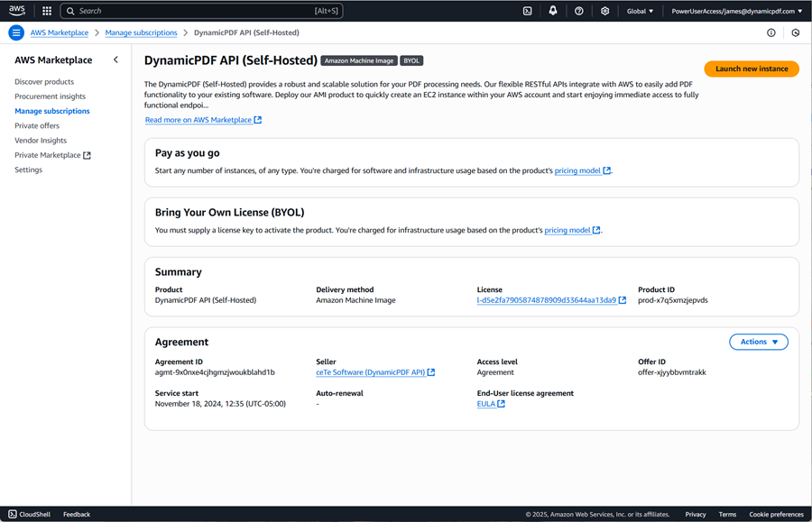Viewport: 812px width, 522px height.
Task: Expand the Actions dropdown button
Action: coord(759,342)
